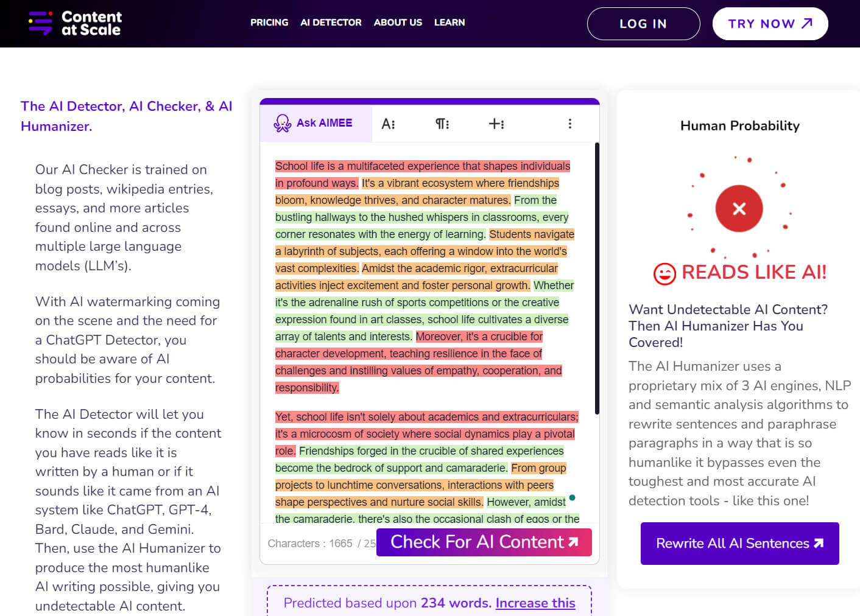The width and height of the screenshot is (860, 616).
Task: Click the editor's vertical scrollbar
Action: pos(596,274)
